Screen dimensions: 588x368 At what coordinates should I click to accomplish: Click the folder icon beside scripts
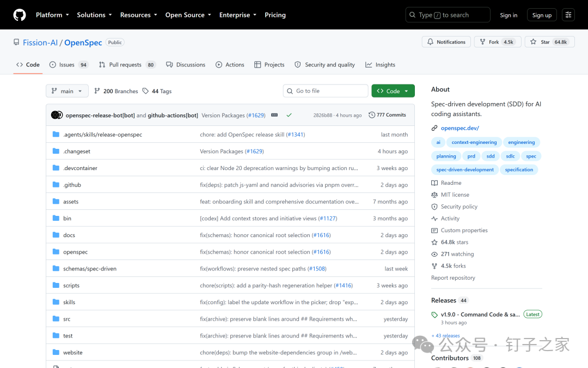[56, 285]
